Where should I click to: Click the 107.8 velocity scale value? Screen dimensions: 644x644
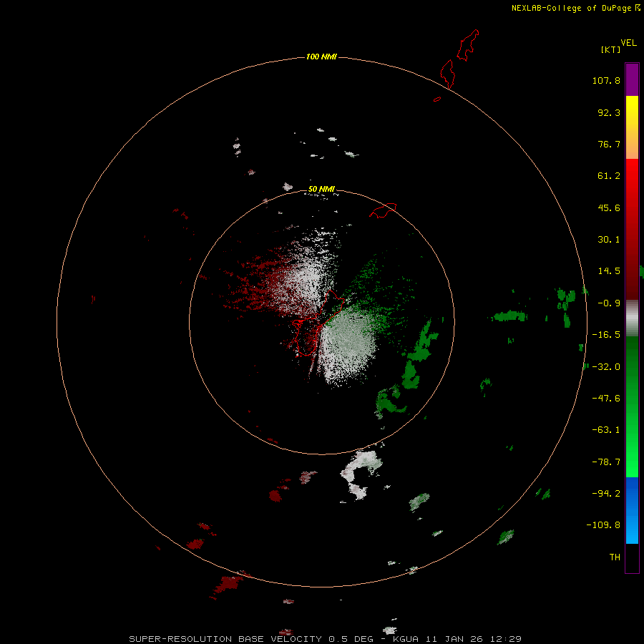[606, 80]
